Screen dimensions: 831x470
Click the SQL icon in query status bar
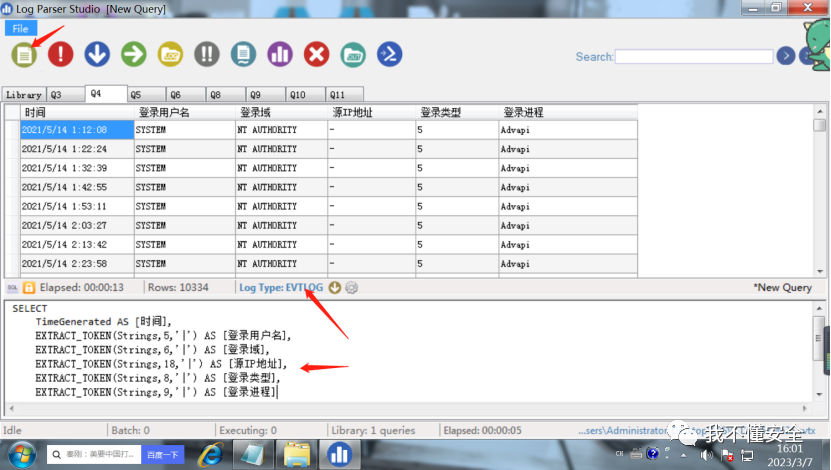[x=12, y=287]
